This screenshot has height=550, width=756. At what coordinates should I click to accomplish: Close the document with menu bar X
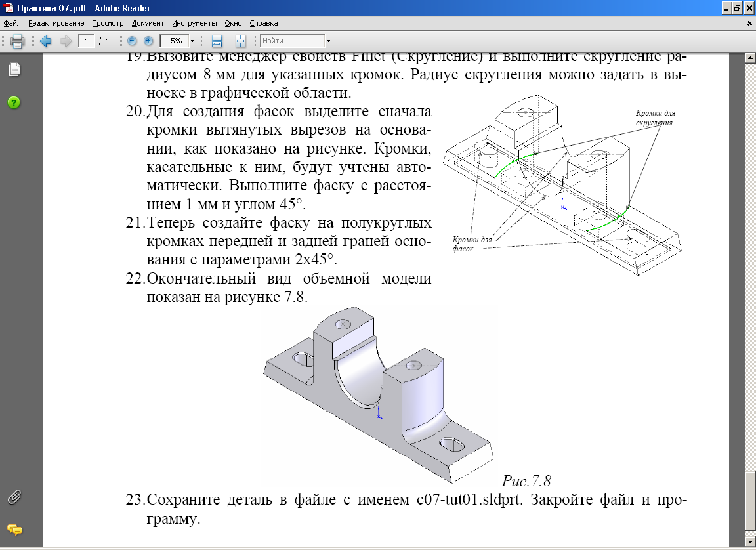749,23
